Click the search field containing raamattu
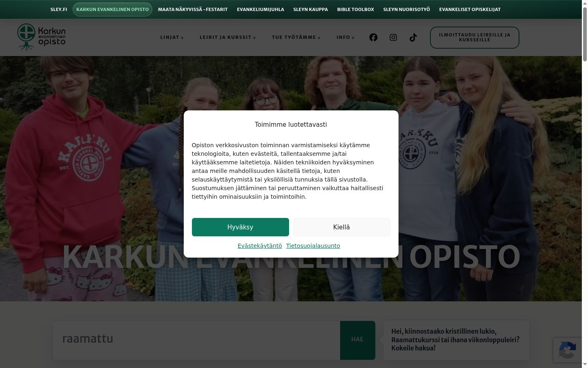The width and height of the screenshot is (588, 368). click(196, 340)
